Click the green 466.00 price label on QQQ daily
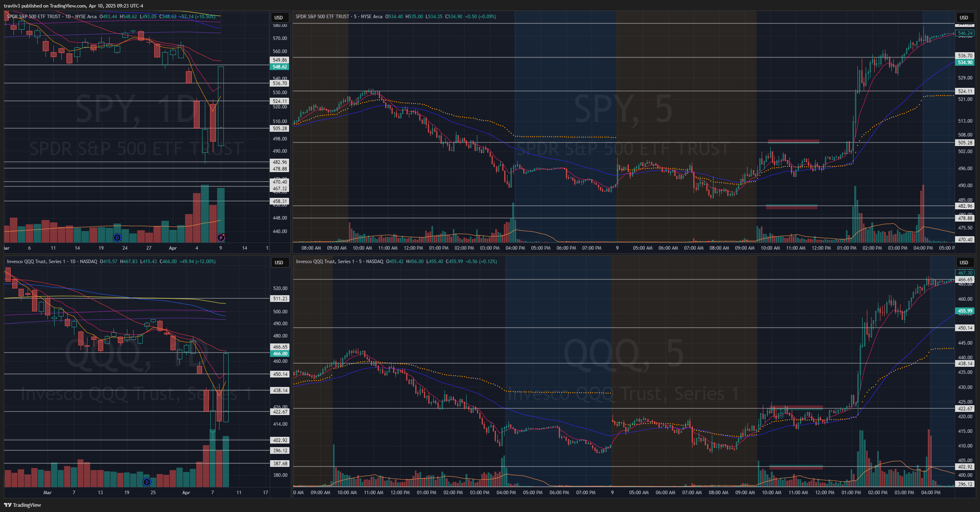980x512 pixels. [280, 354]
